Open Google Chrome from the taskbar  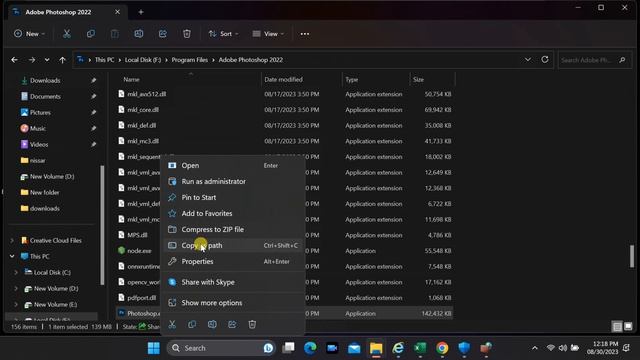click(x=442, y=348)
